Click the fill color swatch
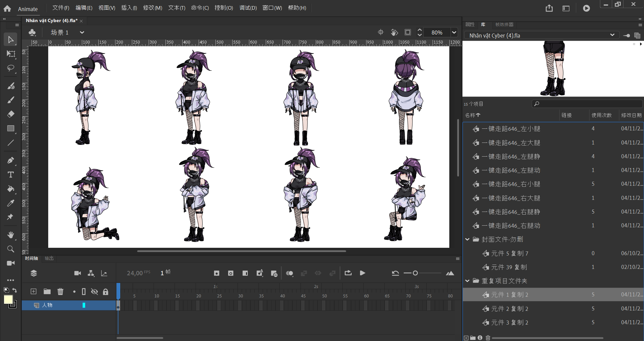 [8, 299]
